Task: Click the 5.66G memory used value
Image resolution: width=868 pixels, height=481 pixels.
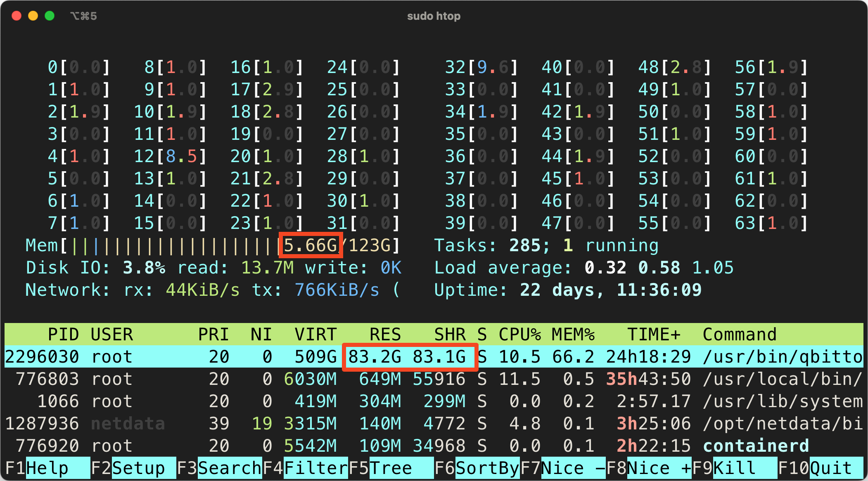Action: click(x=311, y=245)
